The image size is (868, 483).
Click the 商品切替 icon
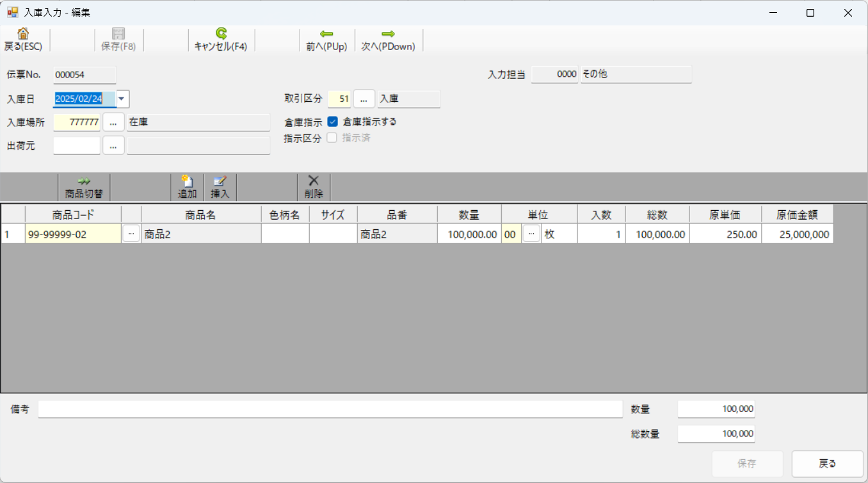[84, 183]
